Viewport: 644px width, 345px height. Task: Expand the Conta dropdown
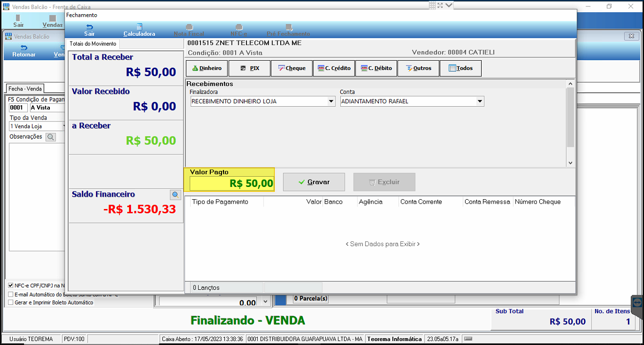coord(480,101)
